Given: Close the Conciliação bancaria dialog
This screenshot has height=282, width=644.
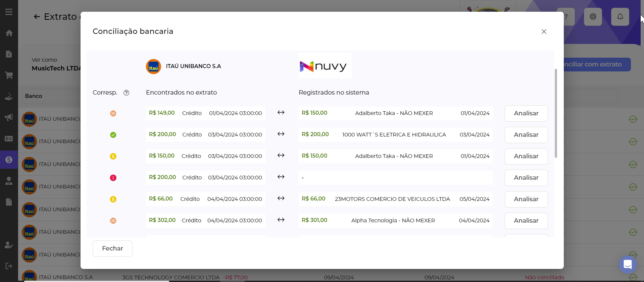Looking at the screenshot, I should [x=544, y=32].
